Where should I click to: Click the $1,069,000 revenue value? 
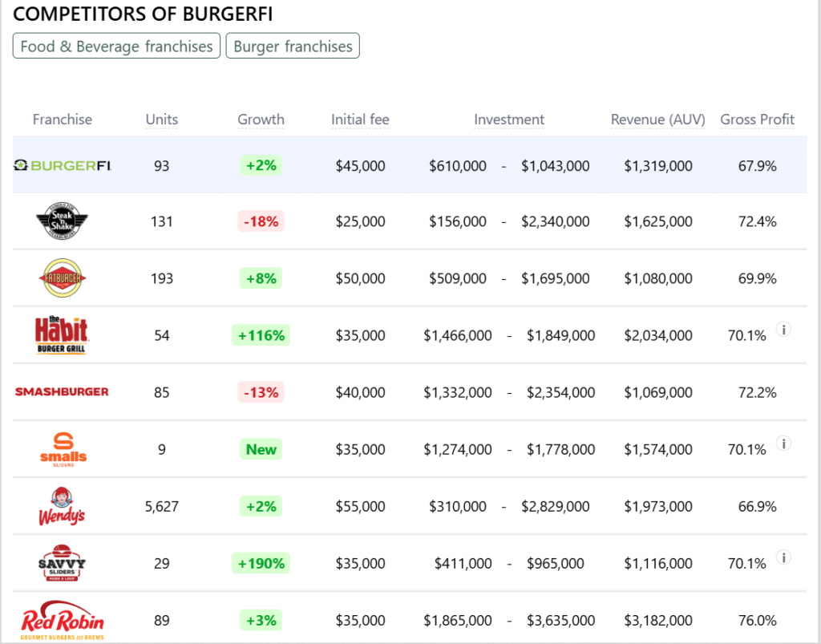[658, 392]
